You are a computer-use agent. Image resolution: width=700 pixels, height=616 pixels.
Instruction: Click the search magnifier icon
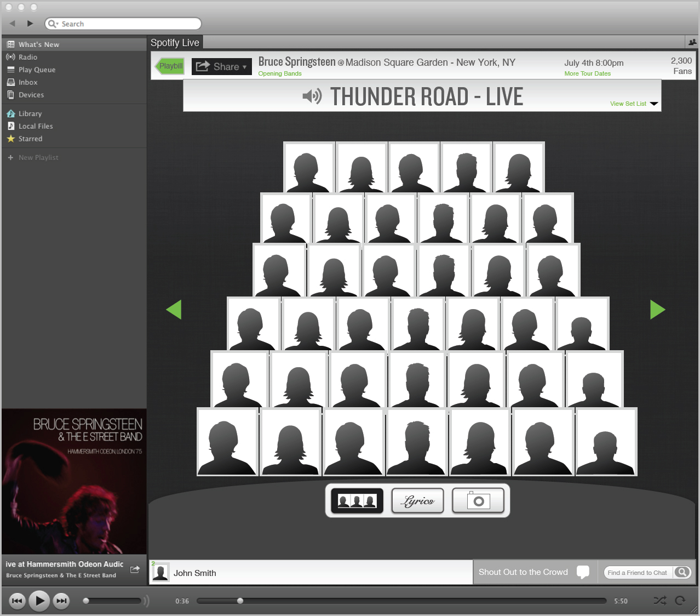click(51, 24)
